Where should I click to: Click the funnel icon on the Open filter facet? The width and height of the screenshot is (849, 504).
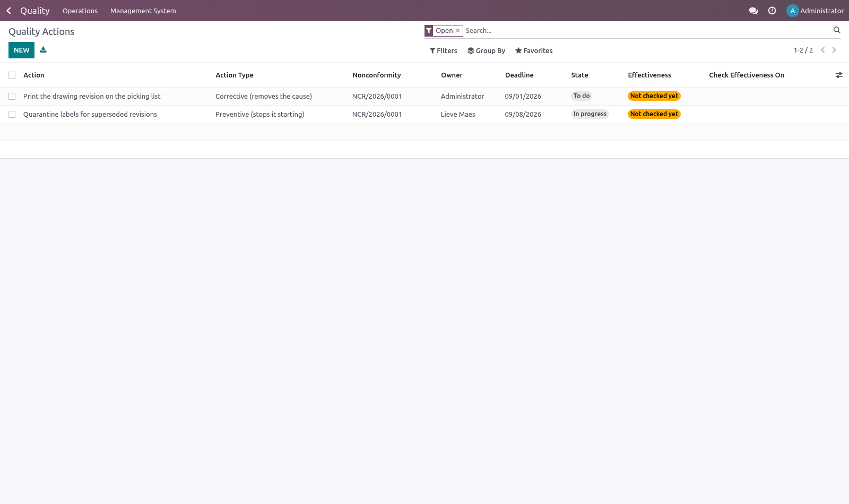click(x=429, y=31)
